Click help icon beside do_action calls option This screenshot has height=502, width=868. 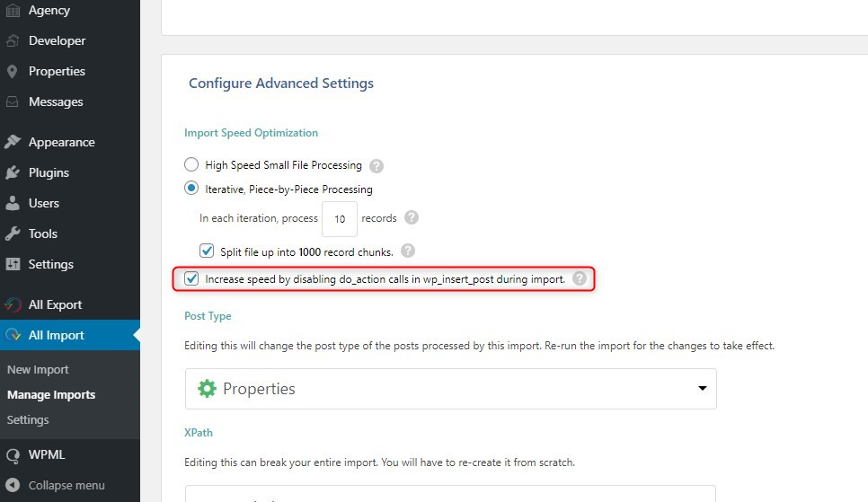click(580, 278)
